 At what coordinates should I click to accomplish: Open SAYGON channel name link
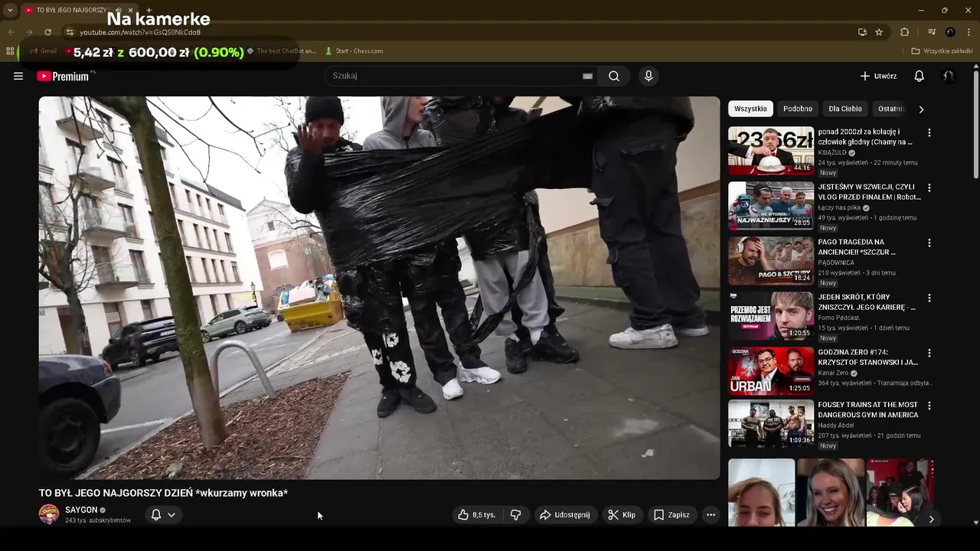(81, 510)
